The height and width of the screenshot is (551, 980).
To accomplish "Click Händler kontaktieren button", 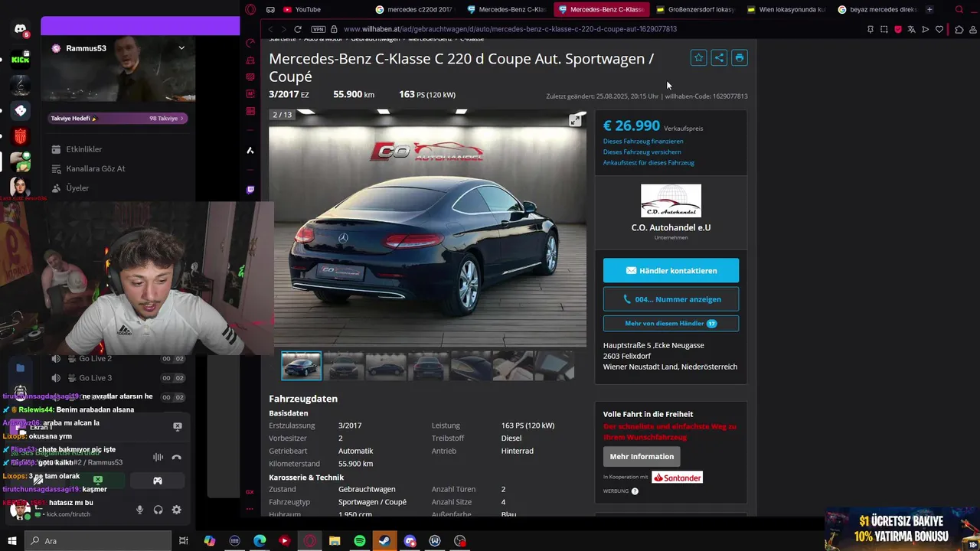I will click(671, 270).
